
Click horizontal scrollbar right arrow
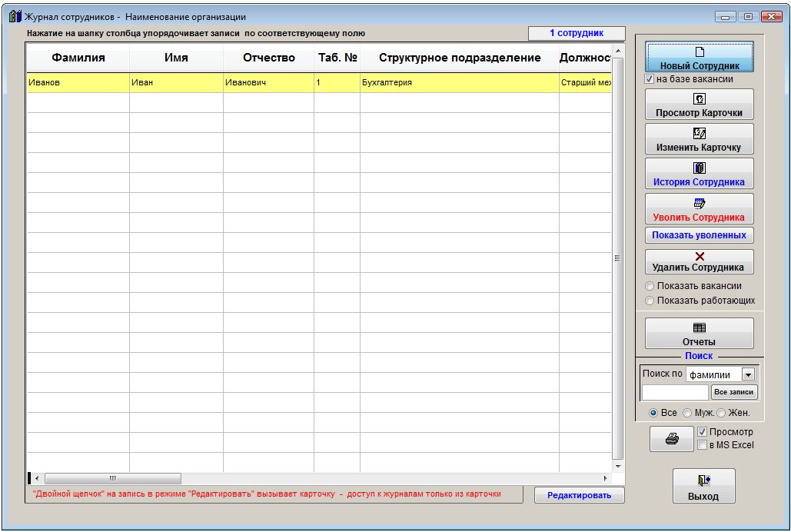point(606,478)
